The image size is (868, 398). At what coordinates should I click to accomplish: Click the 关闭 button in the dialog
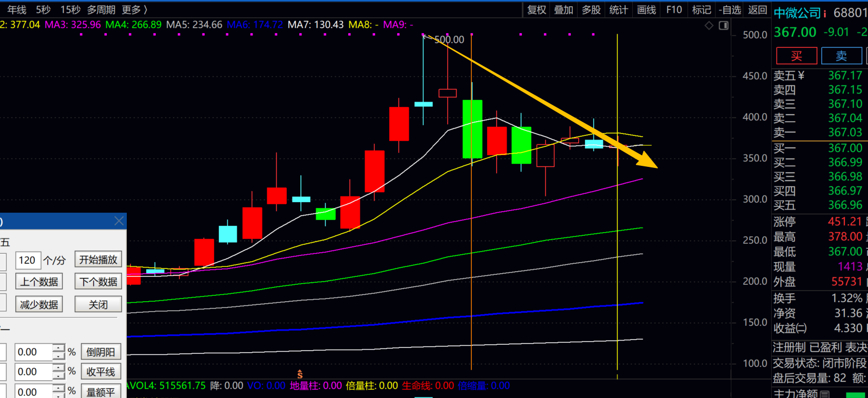pyautogui.click(x=98, y=304)
